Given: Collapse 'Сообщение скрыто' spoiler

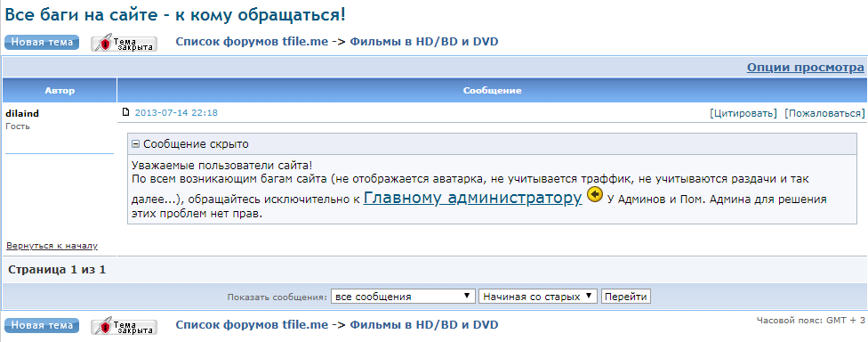Looking at the screenshot, I should pos(135,144).
